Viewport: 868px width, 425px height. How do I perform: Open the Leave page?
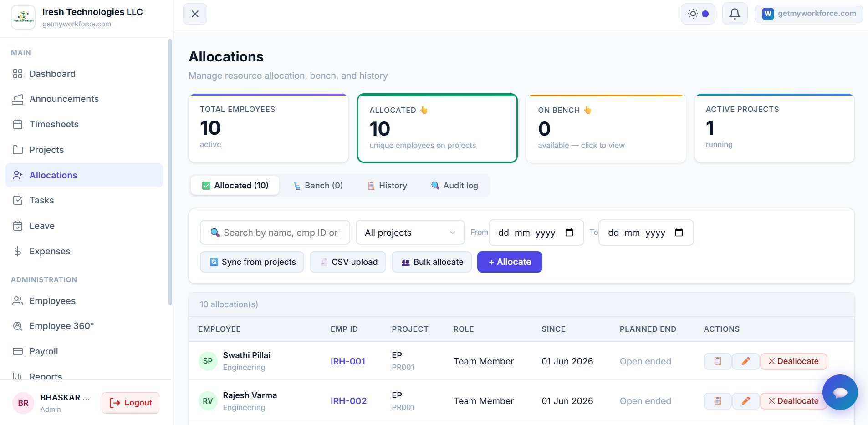[84, 226]
